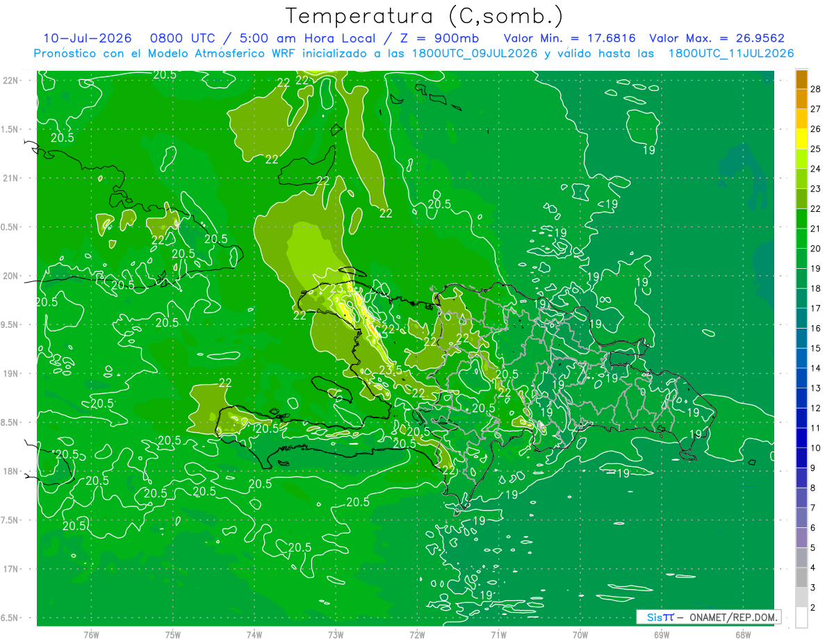Click legend swatch between 20 and 21
834x644 pixels.
tap(801, 238)
